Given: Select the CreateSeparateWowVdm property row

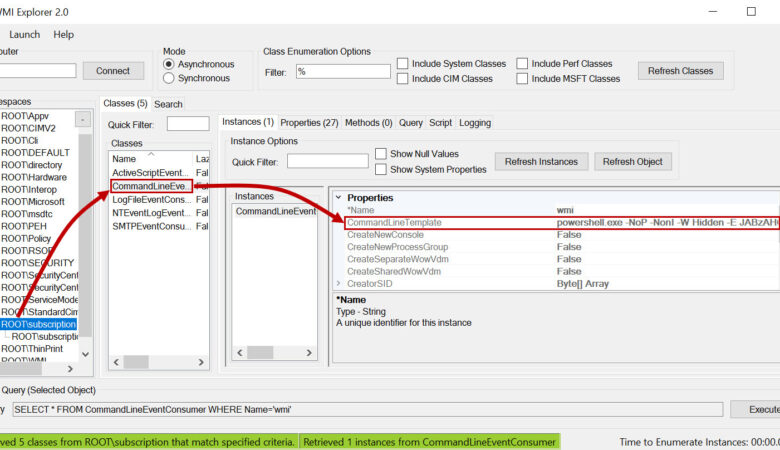Looking at the screenshot, I should point(562,259).
